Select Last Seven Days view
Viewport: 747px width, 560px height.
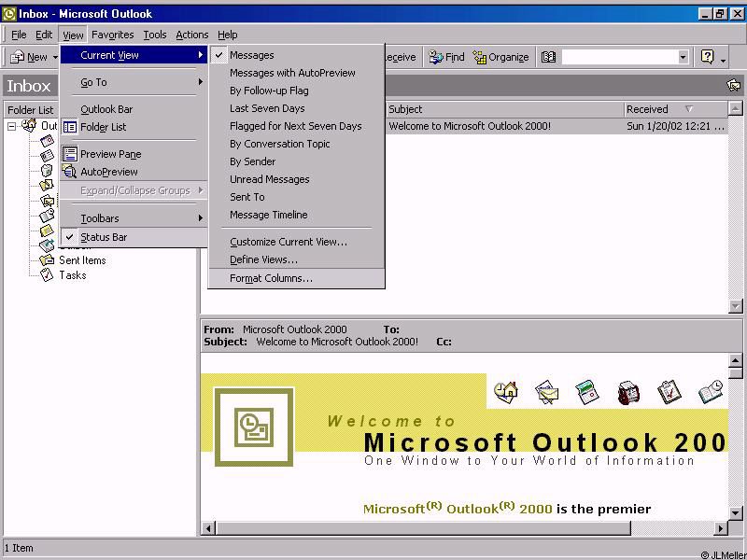[296, 108]
